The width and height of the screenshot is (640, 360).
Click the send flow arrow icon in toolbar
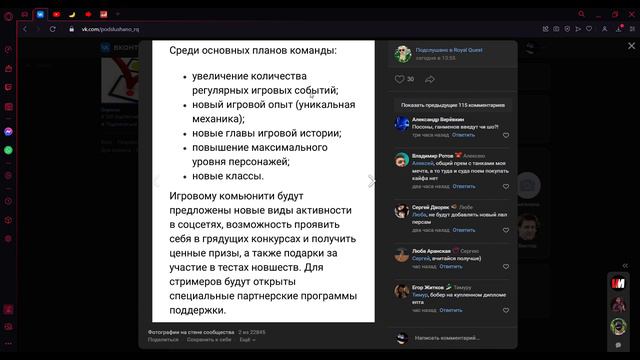pyautogui.click(x=578, y=29)
